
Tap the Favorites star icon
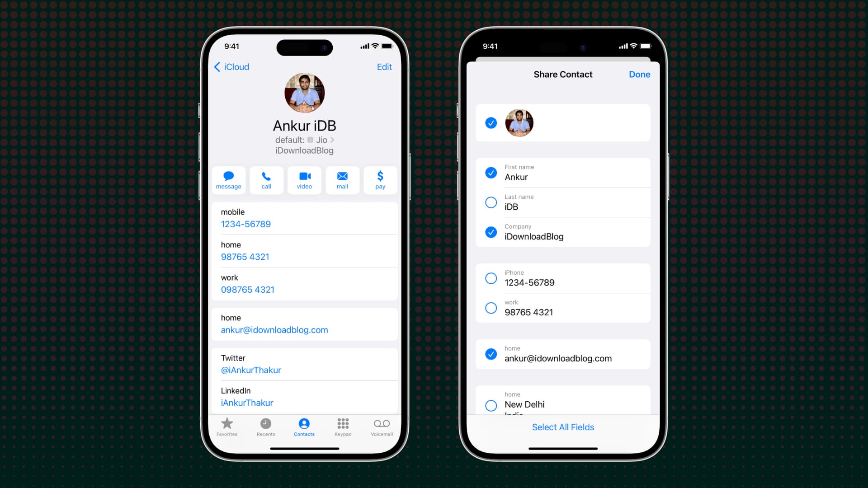[227, 424]
